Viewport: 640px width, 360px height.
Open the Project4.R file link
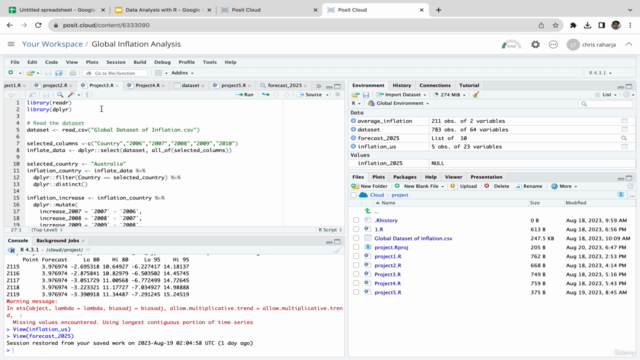(387, 283)
